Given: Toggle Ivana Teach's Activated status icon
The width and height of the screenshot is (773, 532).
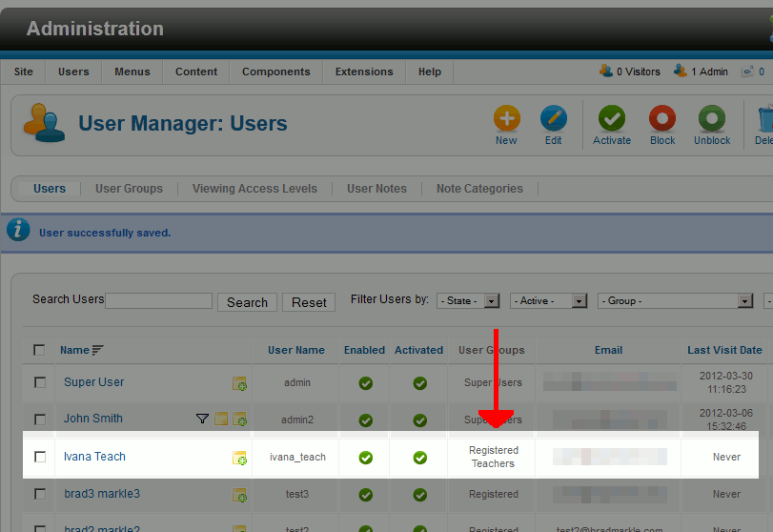Looking at the screenshot, I should pyautogui.click(x=419, y=458).
